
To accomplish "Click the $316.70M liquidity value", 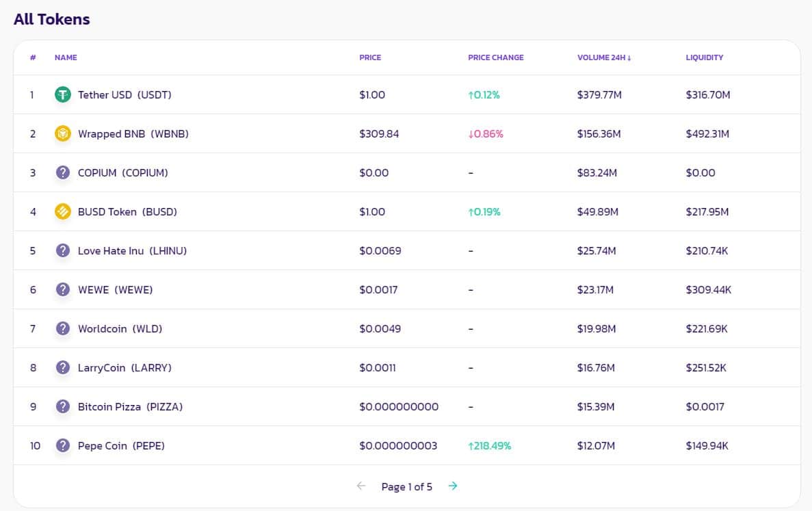I will coord(708,95).
